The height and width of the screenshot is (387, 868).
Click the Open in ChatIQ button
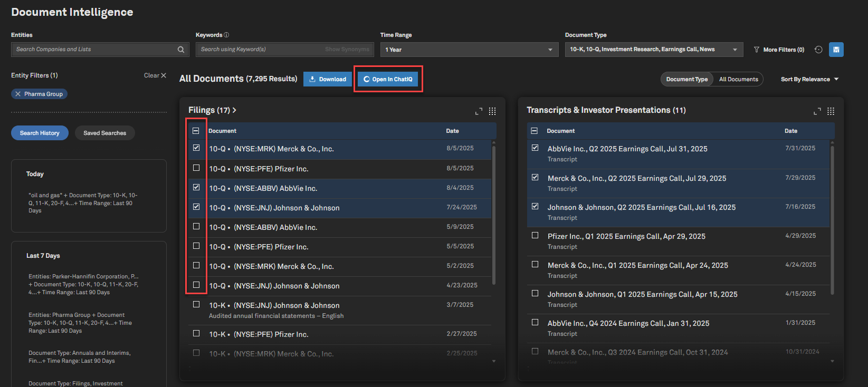(388, 79)
